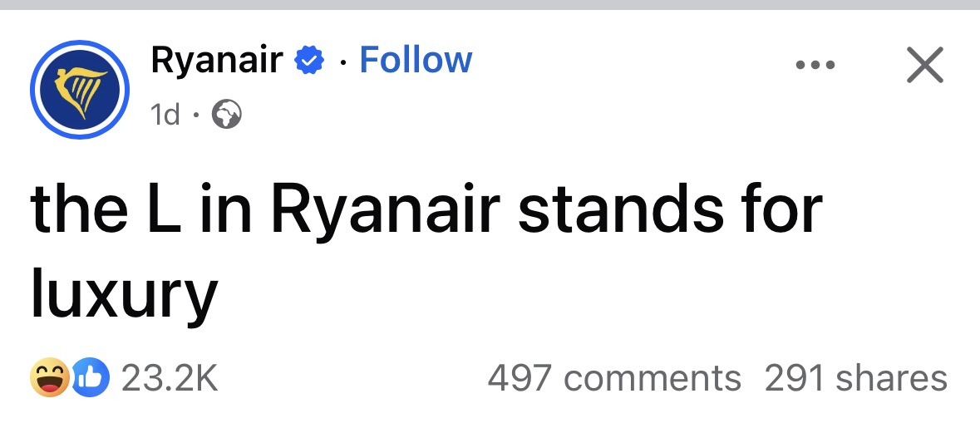
Task: Show the 291 shares list
Action: (x=854, y=379)
